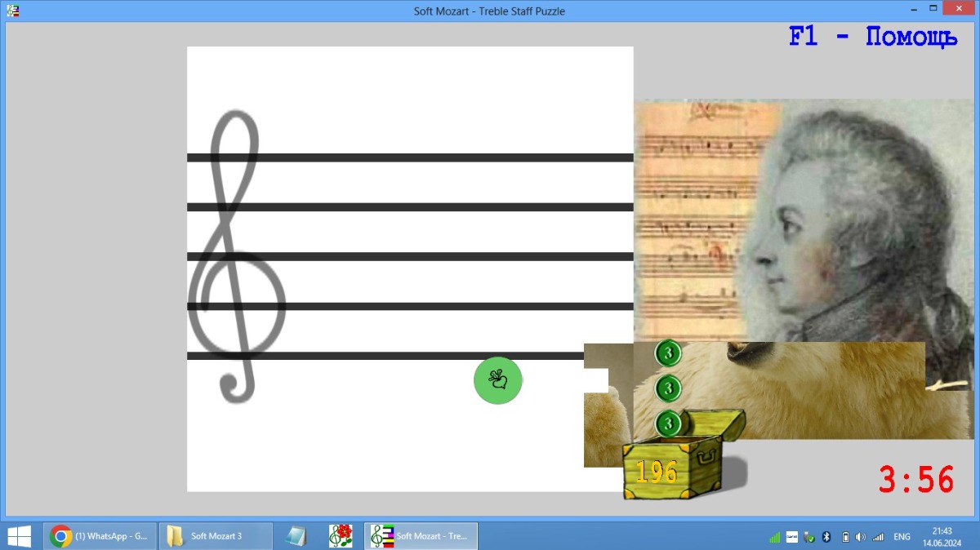Screen dimensions: 980x550
Task: Click the topmost green 3 coin
Action: click(x=668, y=353)
